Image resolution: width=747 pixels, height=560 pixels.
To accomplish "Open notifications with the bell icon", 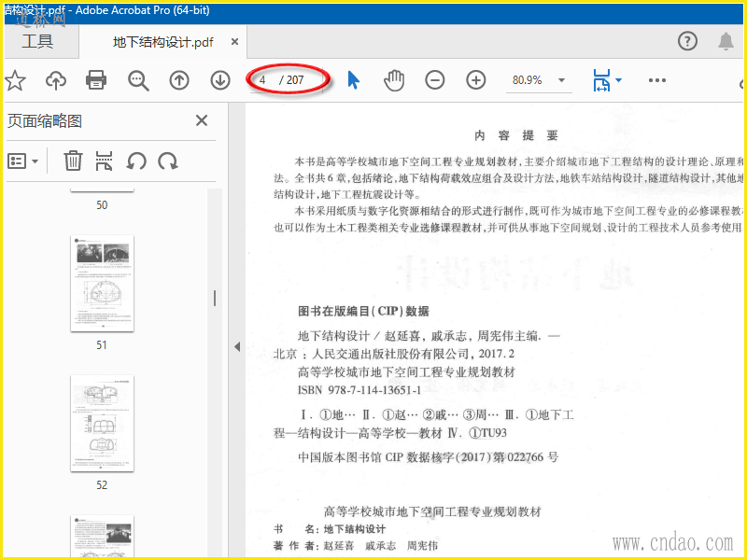I will [x=726, y=41].
